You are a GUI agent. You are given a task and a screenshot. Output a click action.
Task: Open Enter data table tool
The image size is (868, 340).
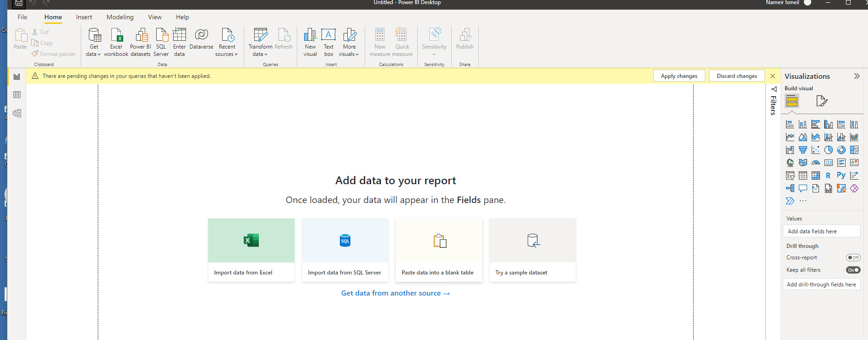[x=180, y=42]
